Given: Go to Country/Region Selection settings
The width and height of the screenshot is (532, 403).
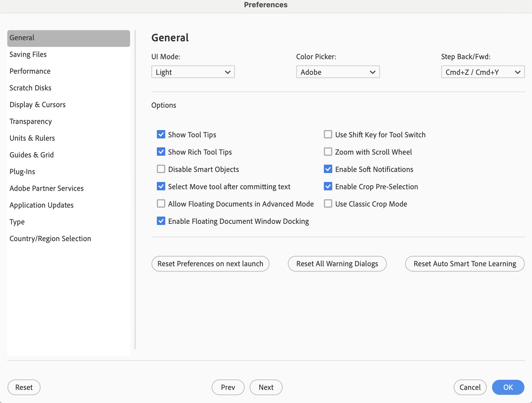Looking at the screenshot, I should [x=50, y=238].
